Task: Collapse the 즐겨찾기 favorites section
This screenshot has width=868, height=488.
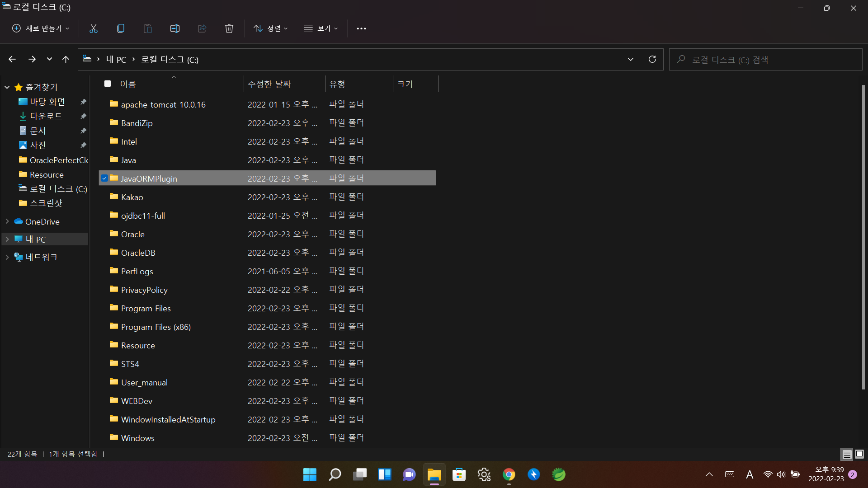Action: 7,87
